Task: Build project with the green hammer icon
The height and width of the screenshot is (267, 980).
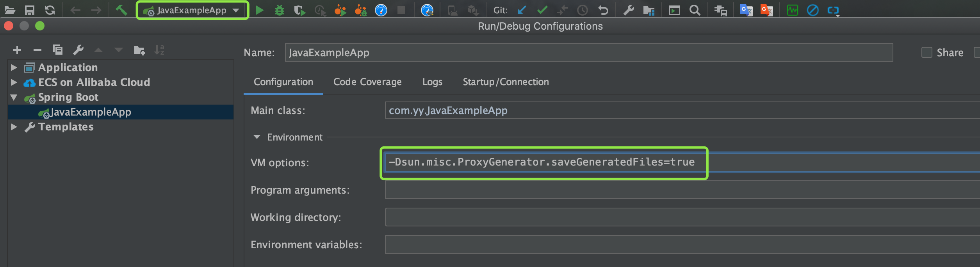Action: 121,10
